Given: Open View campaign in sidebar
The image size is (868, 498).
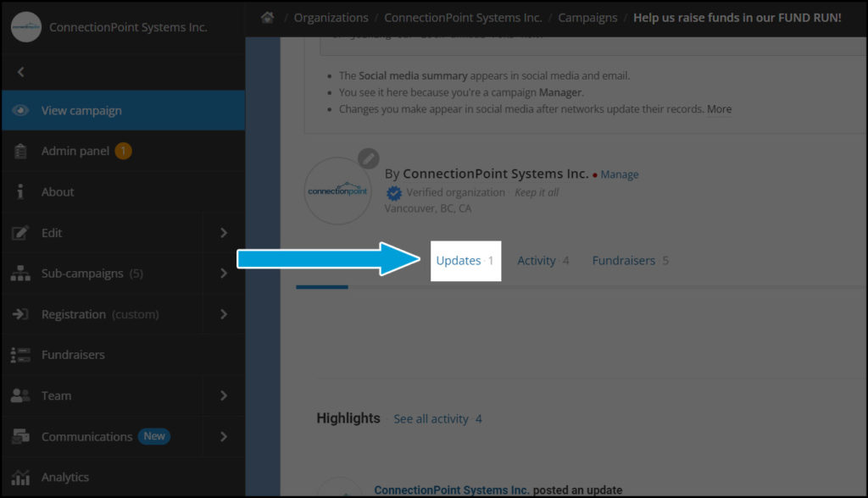Looking at the screenshot, I should tap(124, 111).
